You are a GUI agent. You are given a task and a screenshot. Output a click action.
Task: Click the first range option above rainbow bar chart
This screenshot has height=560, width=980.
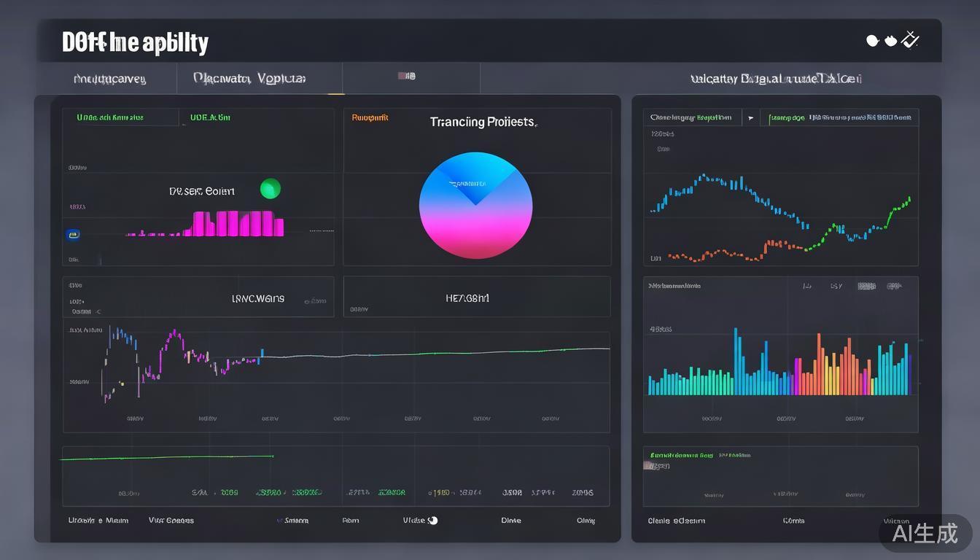(807, 287)
